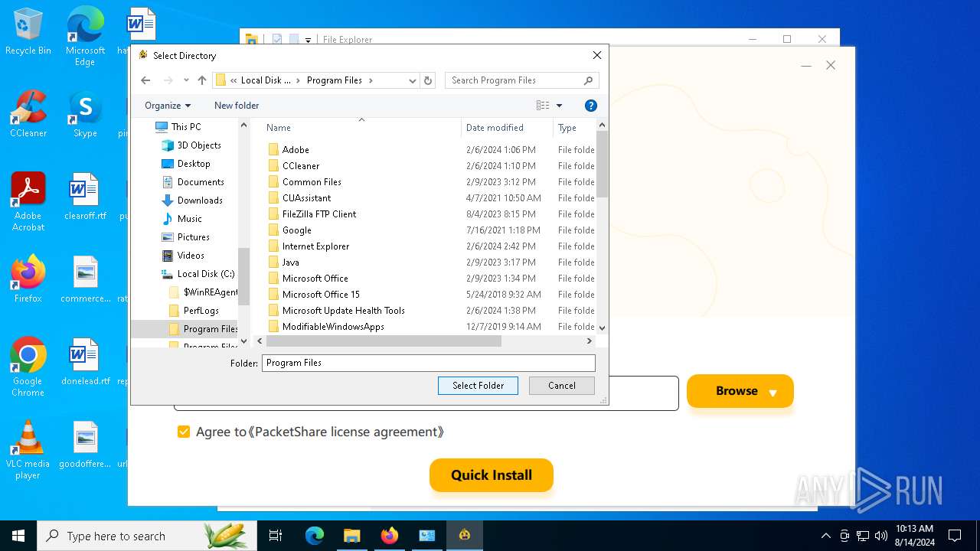Select Documents in the navigation pane

click(201, 182)
